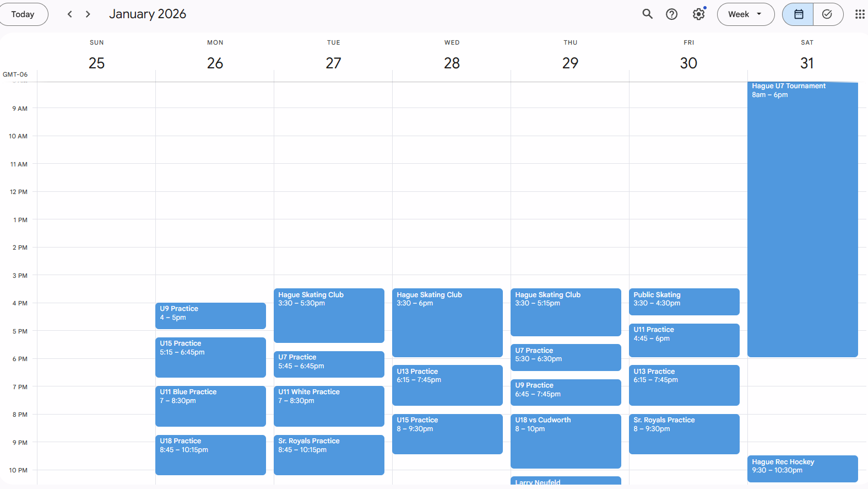Expand the Week view dropdown

(745, 14)
